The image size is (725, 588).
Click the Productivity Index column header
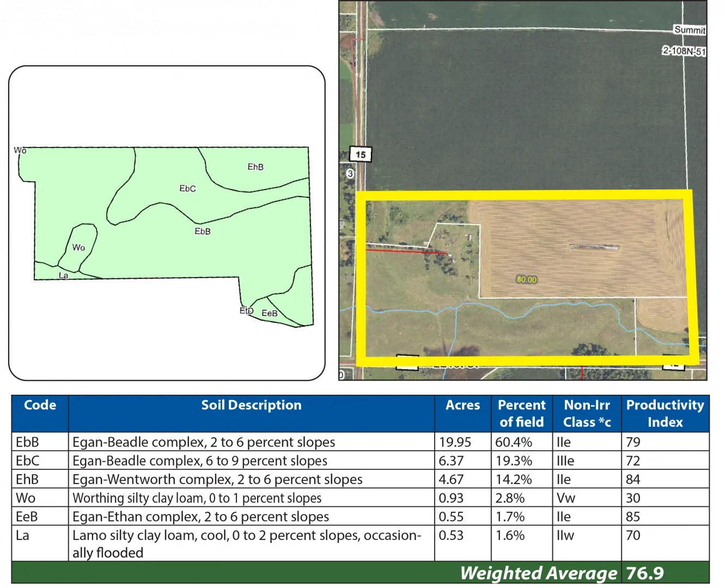pos(665,413)
